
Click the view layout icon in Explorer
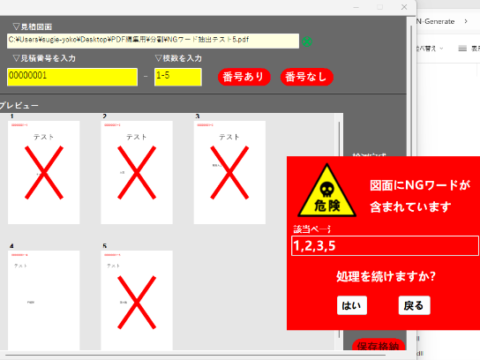[462, 49]
